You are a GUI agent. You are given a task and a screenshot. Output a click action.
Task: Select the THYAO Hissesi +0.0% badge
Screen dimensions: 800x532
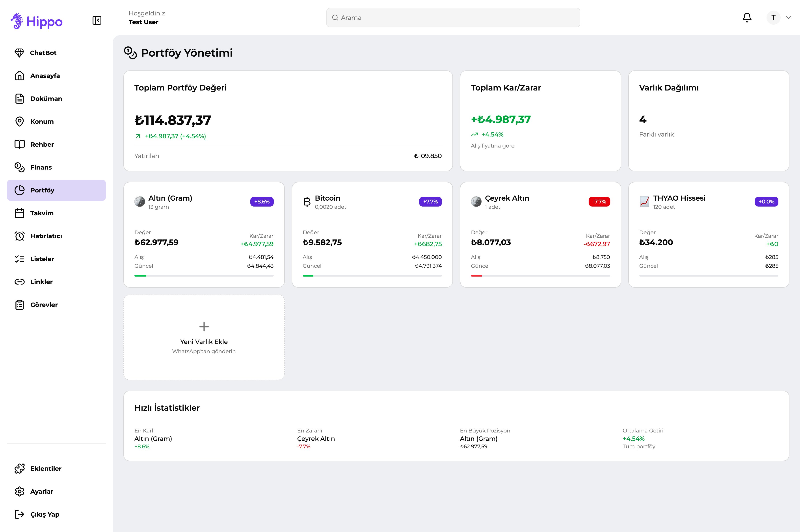(x=766, y=201)
